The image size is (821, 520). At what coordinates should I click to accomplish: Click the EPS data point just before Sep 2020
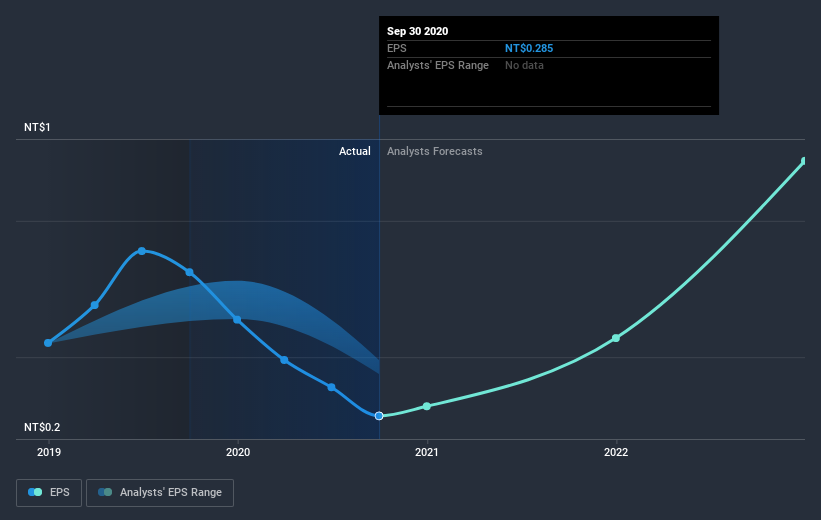[331, 388]
